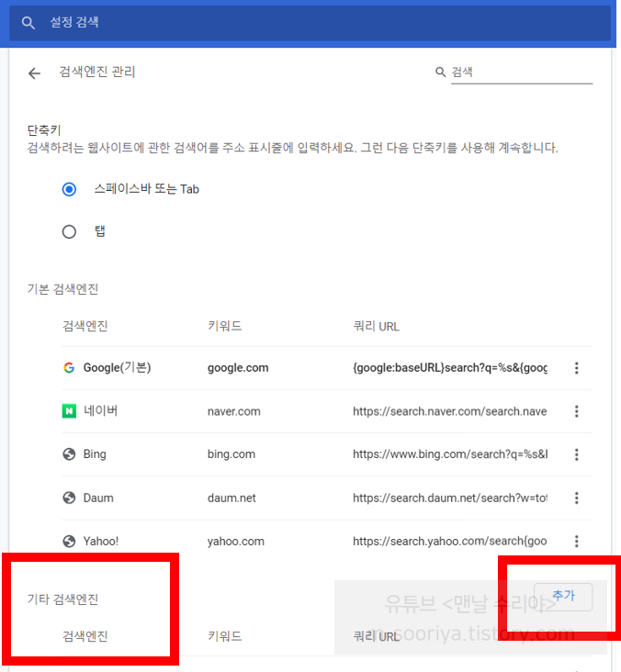This screenshot has width=621, height=672.
Task: Click the 기타 검색엔진 section heading
Action: click(x=63, y=599)
